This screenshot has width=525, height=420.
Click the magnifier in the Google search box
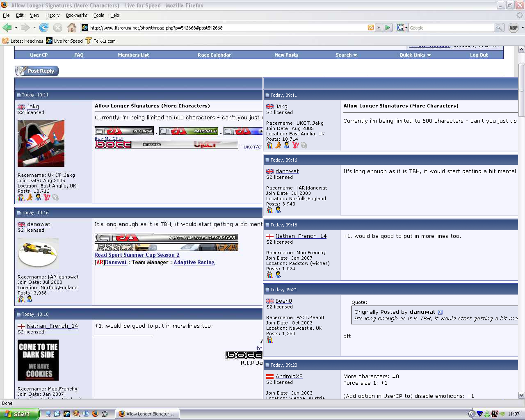tap(499, 27)
